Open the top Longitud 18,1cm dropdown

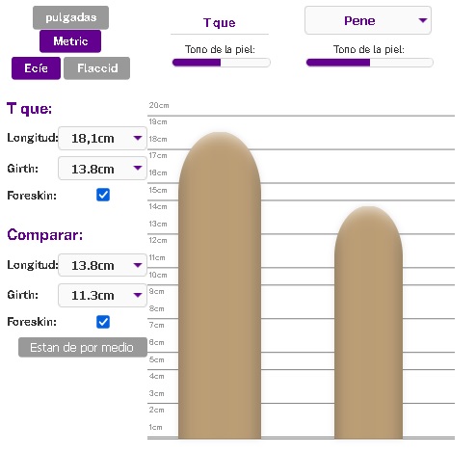102,138
